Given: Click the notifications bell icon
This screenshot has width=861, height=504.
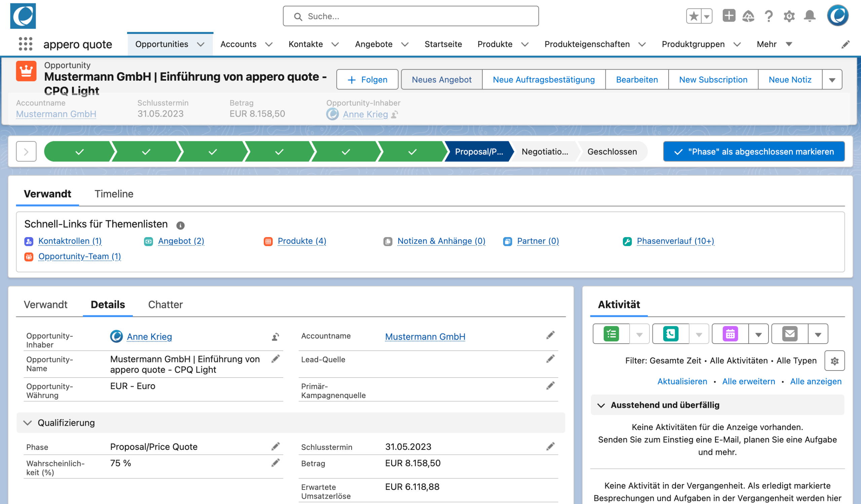Looking at the screenshot, I should (810, 16).
